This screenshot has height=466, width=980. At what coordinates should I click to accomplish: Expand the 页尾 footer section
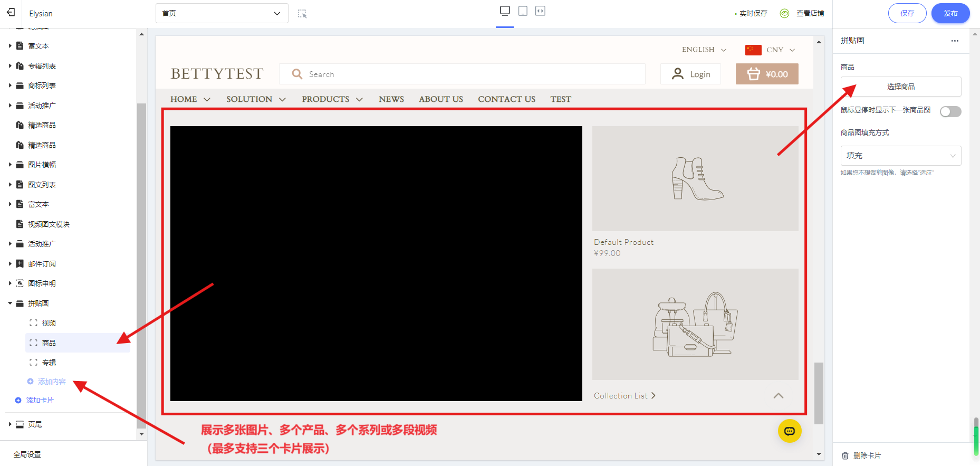[x=10, y=424]
